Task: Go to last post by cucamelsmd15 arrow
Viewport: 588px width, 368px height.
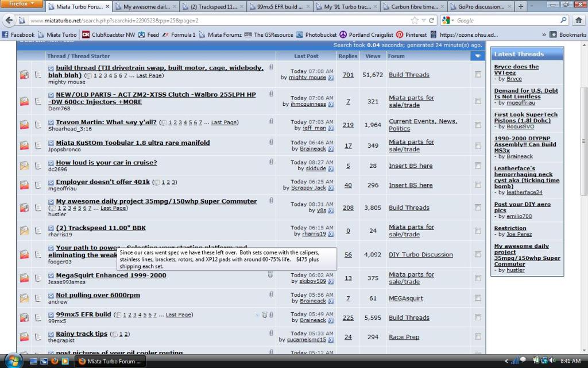Action: tap(331, 340)
